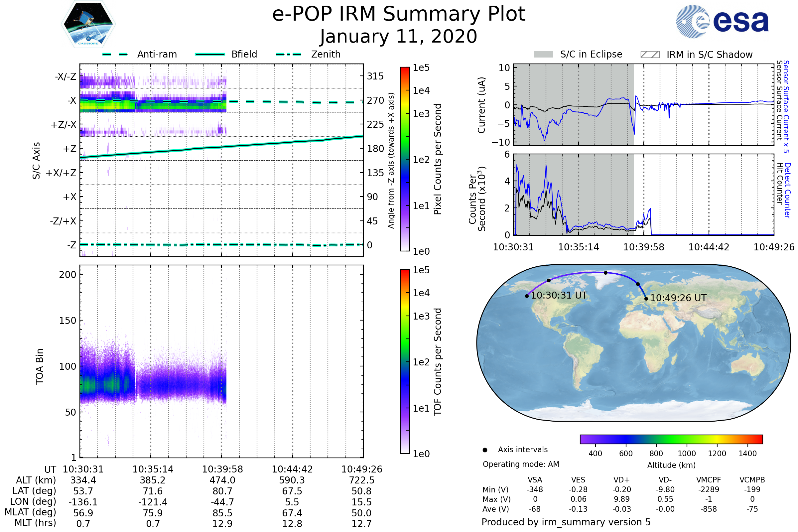The image size is (798, 532).
Task: Click the TOF Counts per Second colorbar
Action: tap(405, 362)
